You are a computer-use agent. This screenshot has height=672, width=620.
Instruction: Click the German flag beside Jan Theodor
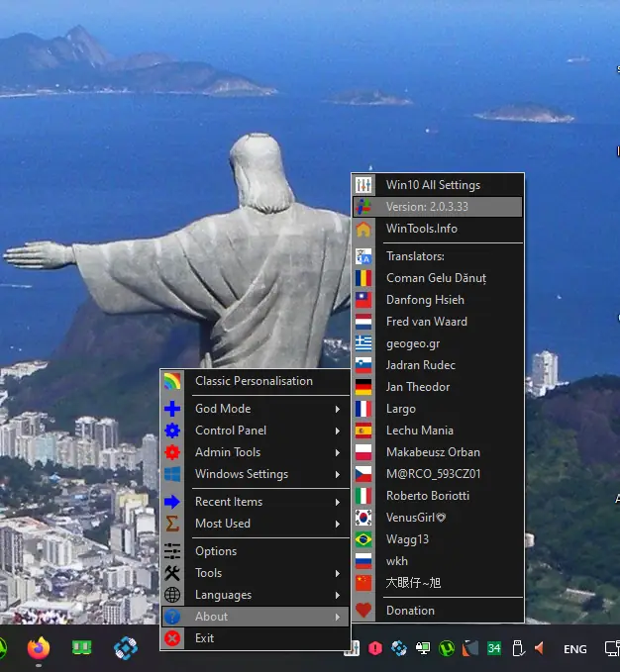point(363,387)
